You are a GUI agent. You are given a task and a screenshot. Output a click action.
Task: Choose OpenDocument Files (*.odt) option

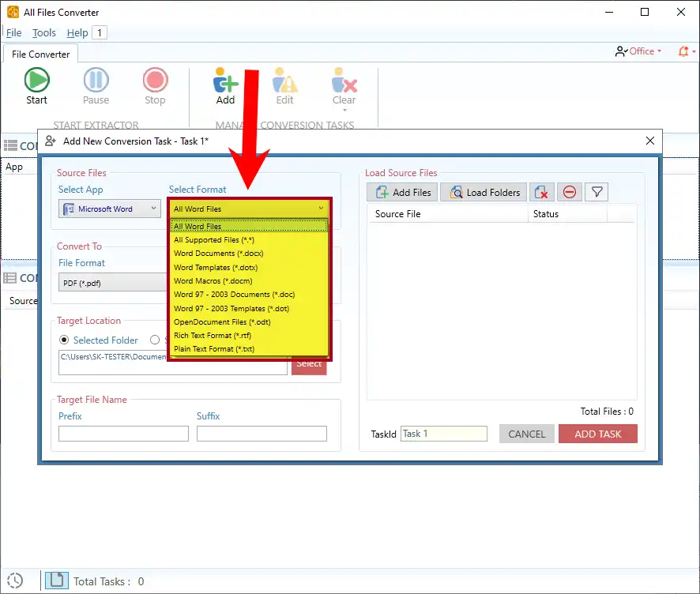[x=249, y=321]
